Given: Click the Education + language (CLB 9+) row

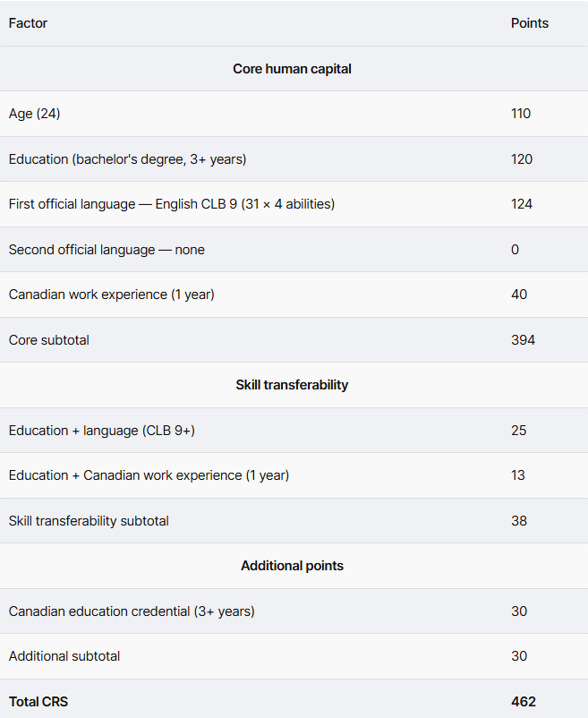Looking at the screenshot, I should 101,431.
